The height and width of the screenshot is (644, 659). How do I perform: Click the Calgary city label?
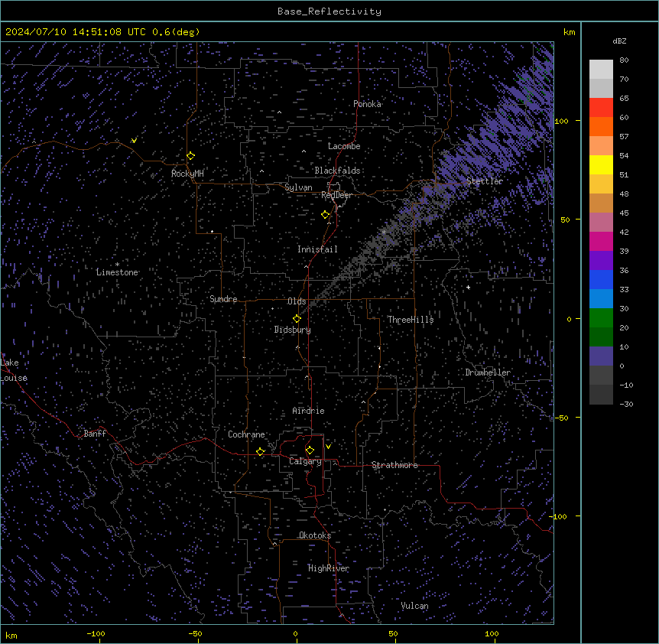pyautogui.click(x=305, y=461)
